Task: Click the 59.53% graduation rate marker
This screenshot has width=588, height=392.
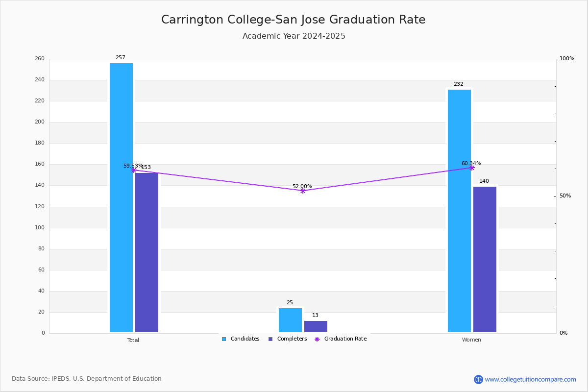Action: point(134,170)
